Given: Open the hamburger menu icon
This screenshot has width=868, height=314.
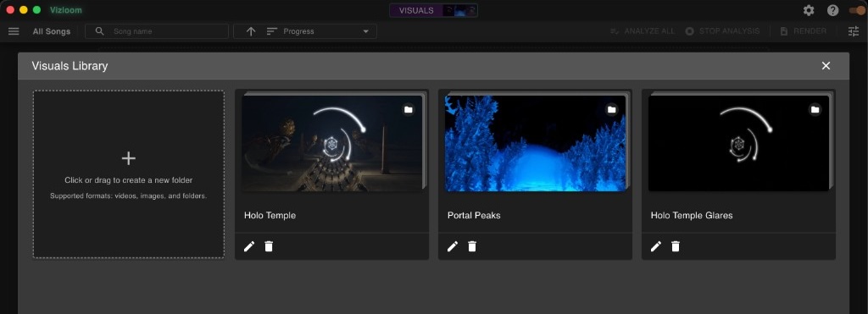Looking at the screenshot, I should (x=14, y=31).
